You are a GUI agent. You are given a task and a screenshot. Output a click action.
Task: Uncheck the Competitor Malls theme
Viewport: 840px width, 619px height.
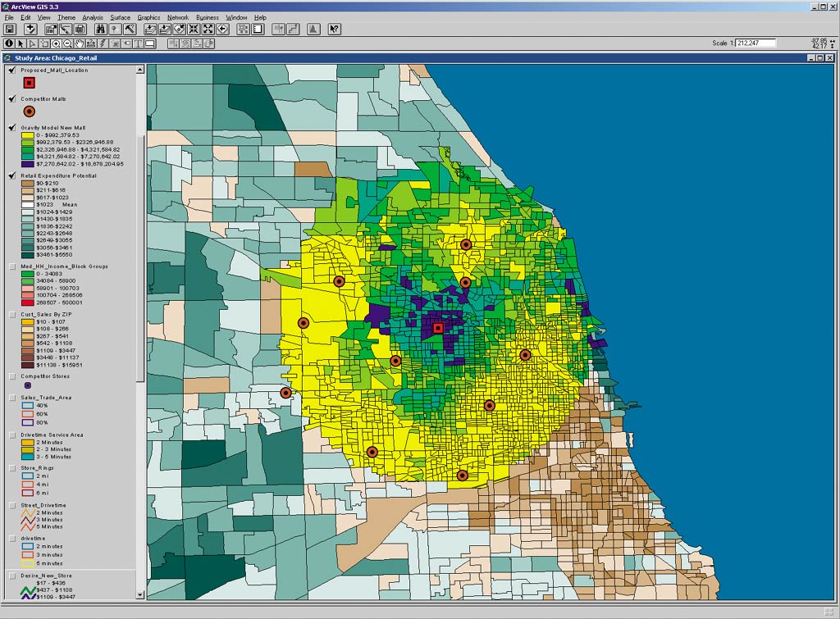tap(12, 98)
